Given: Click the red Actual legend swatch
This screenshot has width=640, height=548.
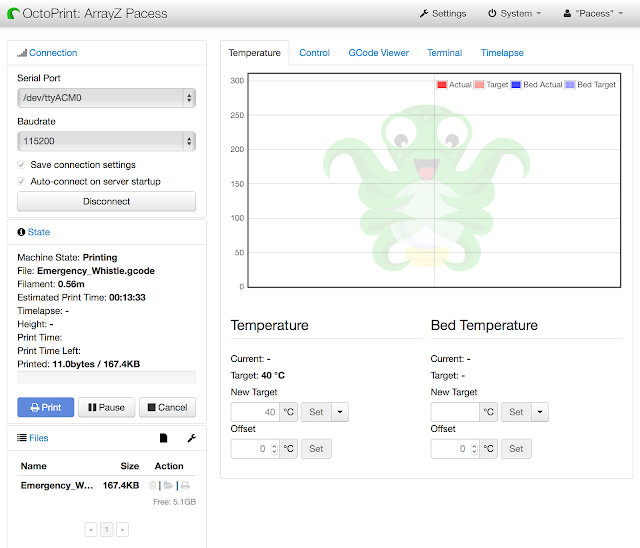Looking at the screenshot, I should click(x=442, y=85).
